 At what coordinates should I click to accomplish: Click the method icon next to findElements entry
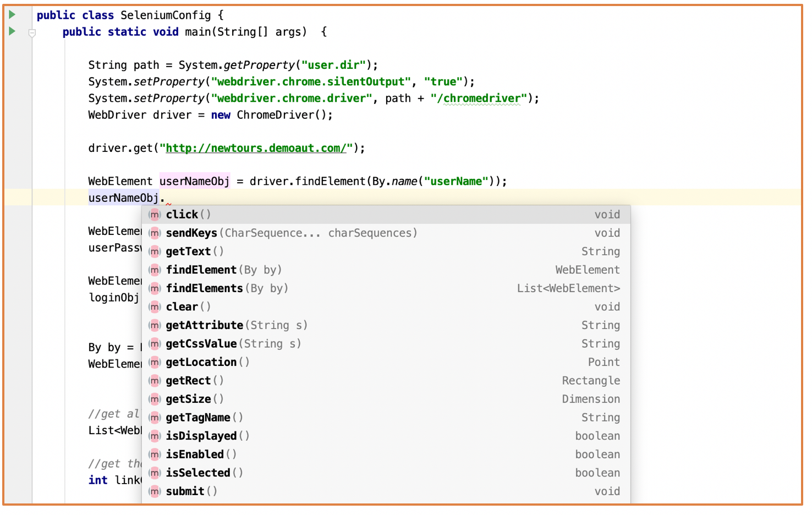pyautogui.click(x=155, y=288)
